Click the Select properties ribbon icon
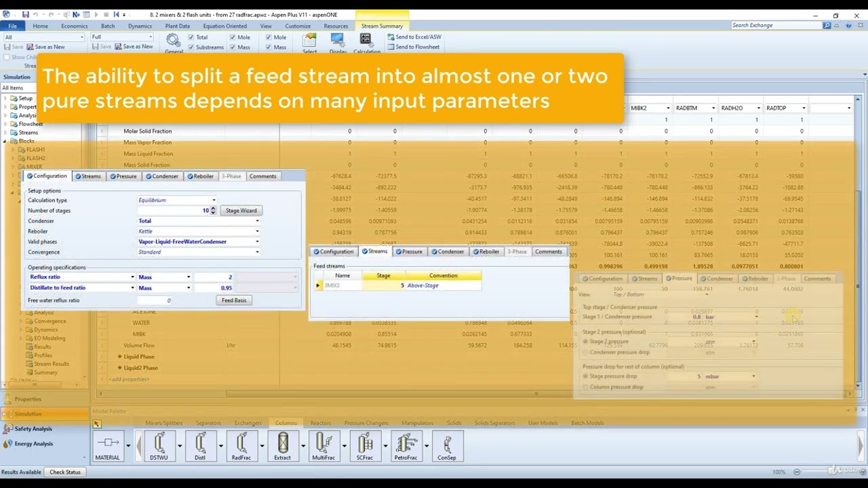The image size is (868, 488). [310, 43]
